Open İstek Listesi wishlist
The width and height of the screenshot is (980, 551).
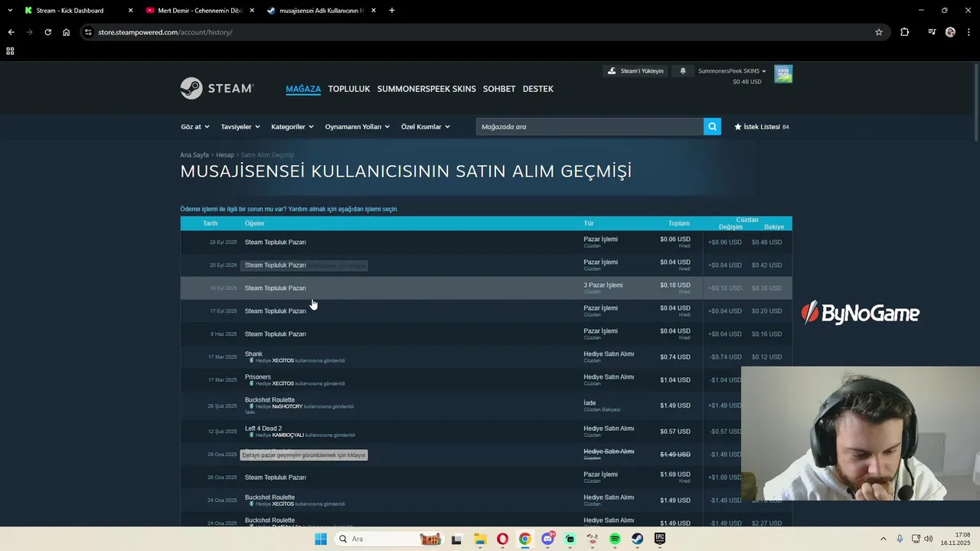tap(762, 127)
